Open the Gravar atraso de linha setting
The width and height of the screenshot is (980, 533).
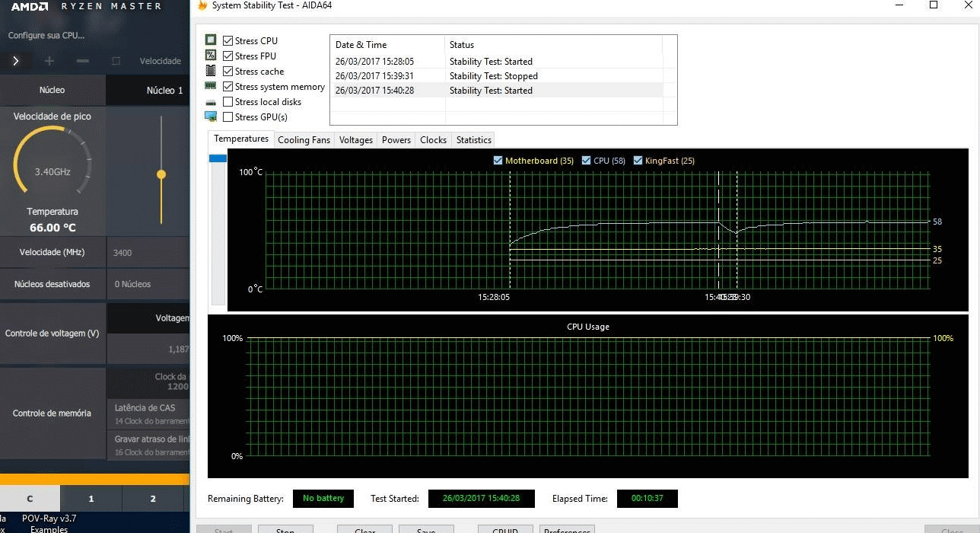click(x=148, y=445)
